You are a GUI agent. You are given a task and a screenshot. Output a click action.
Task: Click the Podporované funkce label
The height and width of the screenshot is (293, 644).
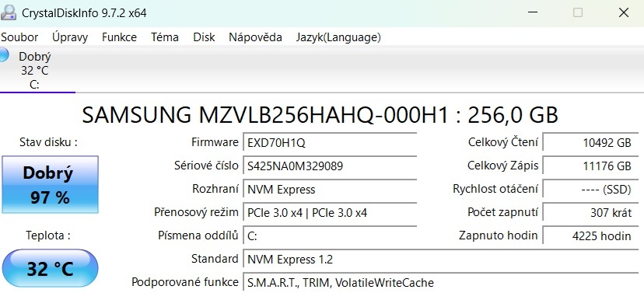point(185,282)
